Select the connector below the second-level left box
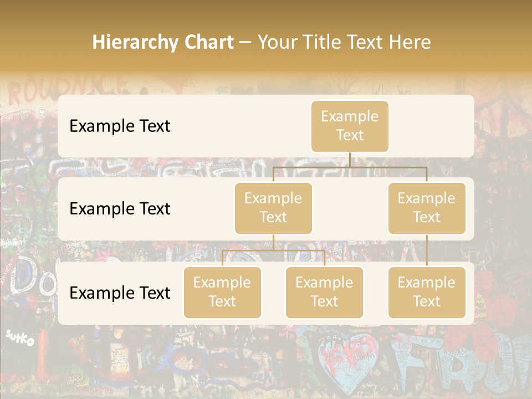Image resolution: width=532 pixels, height=399 pixels. click(273, 243)
